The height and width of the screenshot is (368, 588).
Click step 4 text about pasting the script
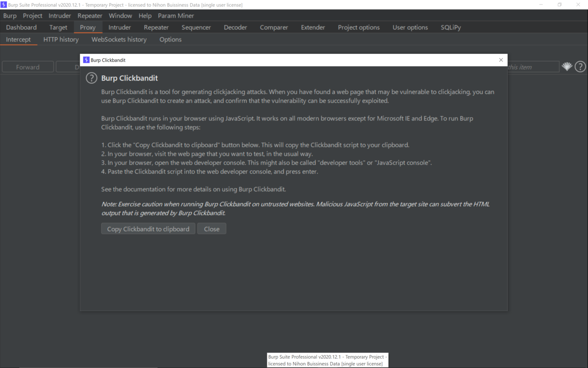click(210, 172)
